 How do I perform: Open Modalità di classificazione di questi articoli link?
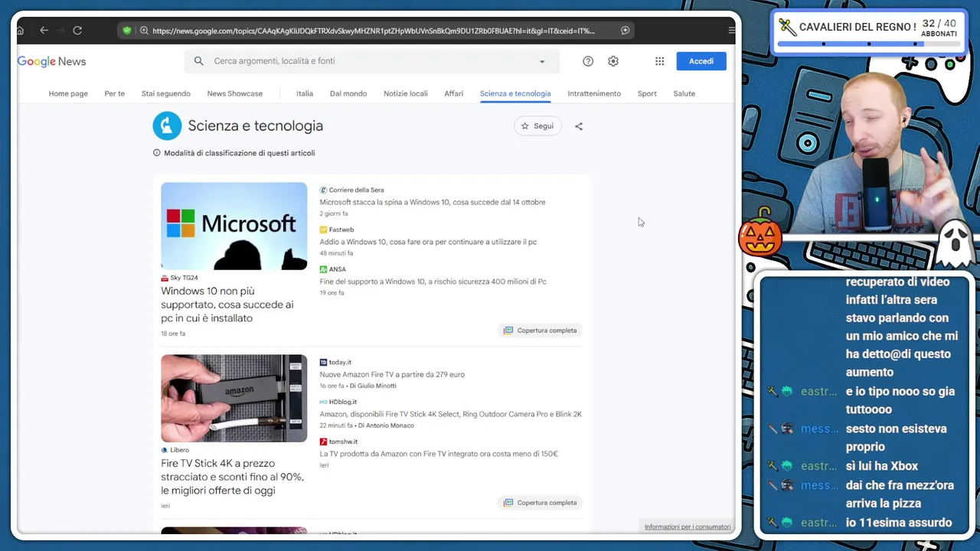coord(239,153)
